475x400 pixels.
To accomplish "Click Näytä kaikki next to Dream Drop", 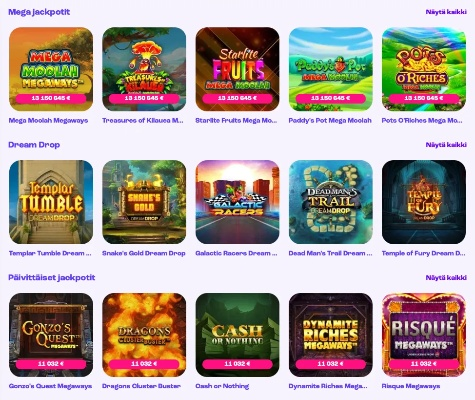I will (x=446, y=145).
